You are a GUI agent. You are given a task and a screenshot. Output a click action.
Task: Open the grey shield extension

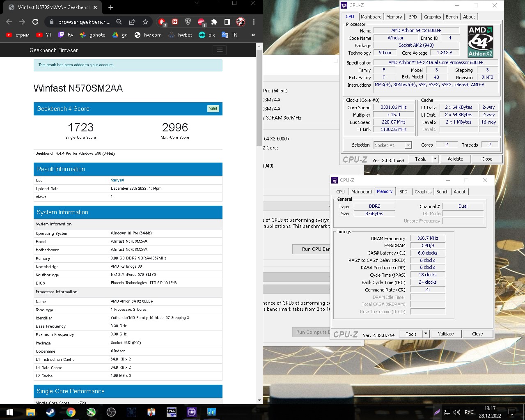pos(188,22)
